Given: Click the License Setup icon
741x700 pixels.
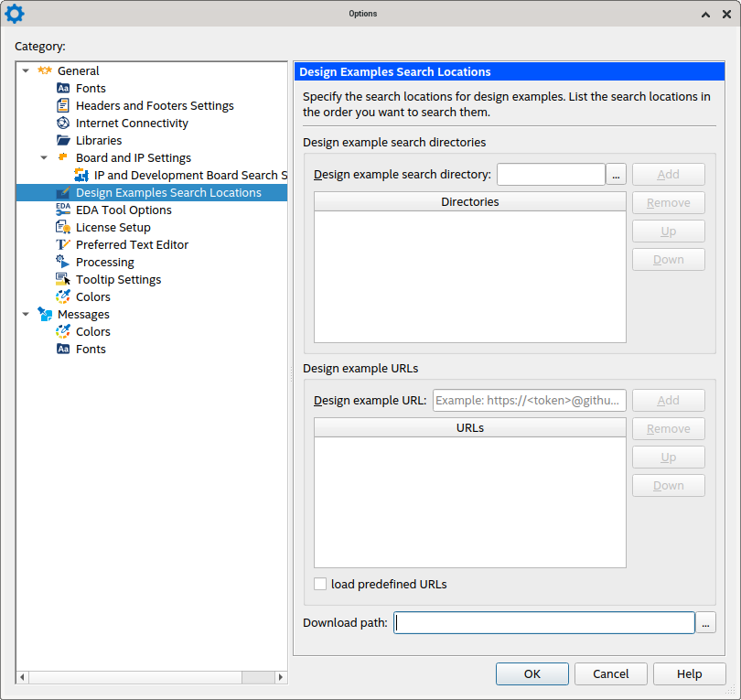Looking at the screenshot, I should [x=63, y=227].
